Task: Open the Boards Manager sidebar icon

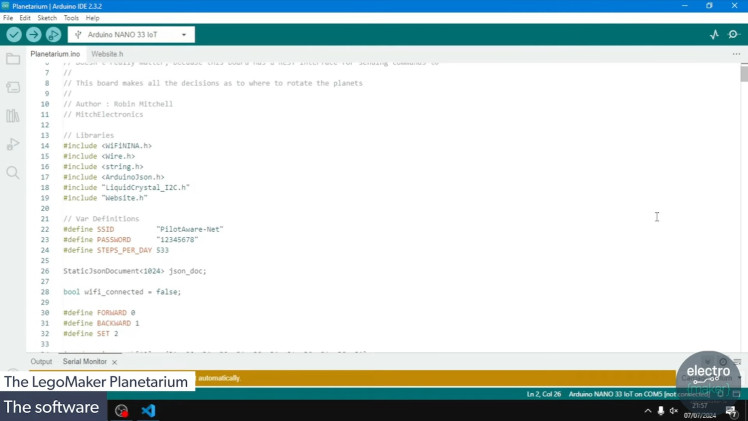Action: click(13, 87)
